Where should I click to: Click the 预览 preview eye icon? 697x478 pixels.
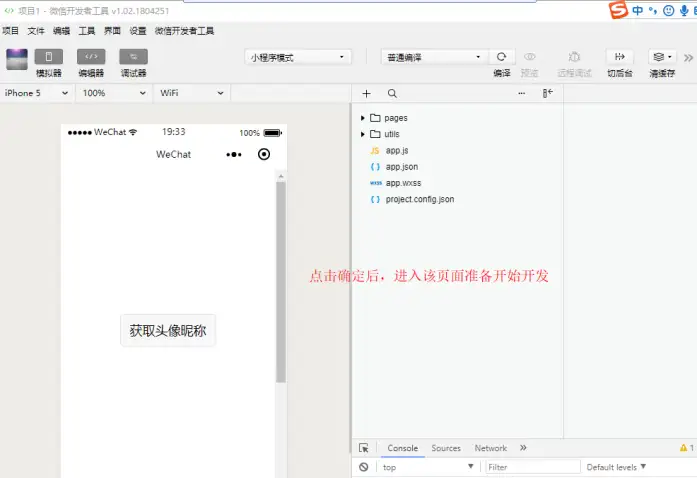[529, 57]
